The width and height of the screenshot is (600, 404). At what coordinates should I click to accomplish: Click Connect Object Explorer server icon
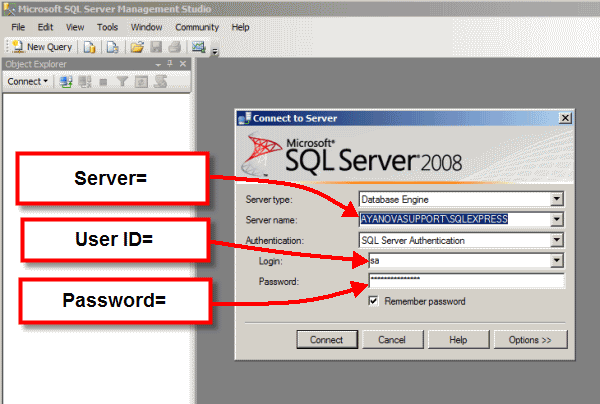pos(66,81)
